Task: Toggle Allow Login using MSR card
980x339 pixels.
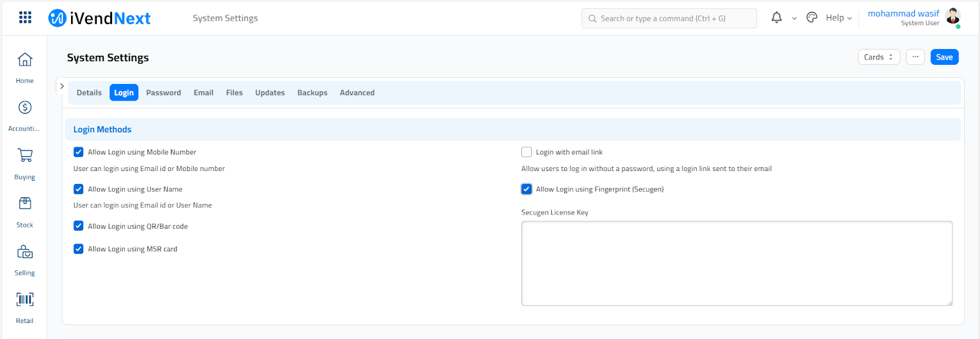Action: click(78, 249)
